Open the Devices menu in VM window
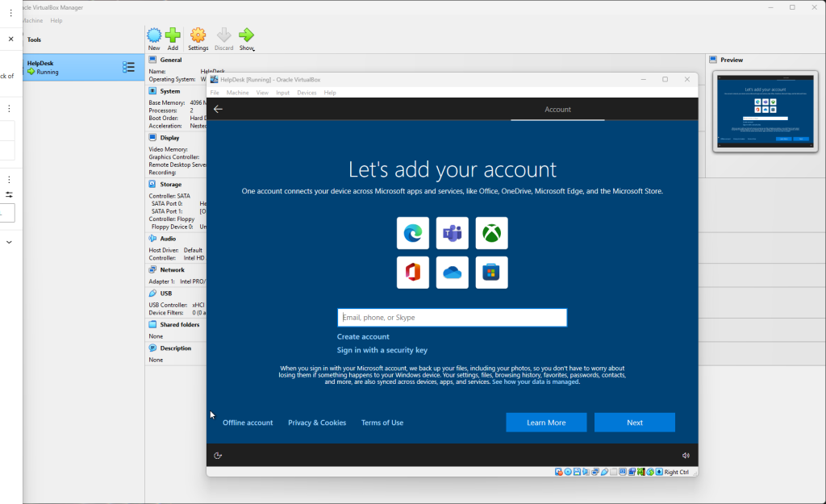This screenshot has width=826, height=504. [x=307, y=93]
